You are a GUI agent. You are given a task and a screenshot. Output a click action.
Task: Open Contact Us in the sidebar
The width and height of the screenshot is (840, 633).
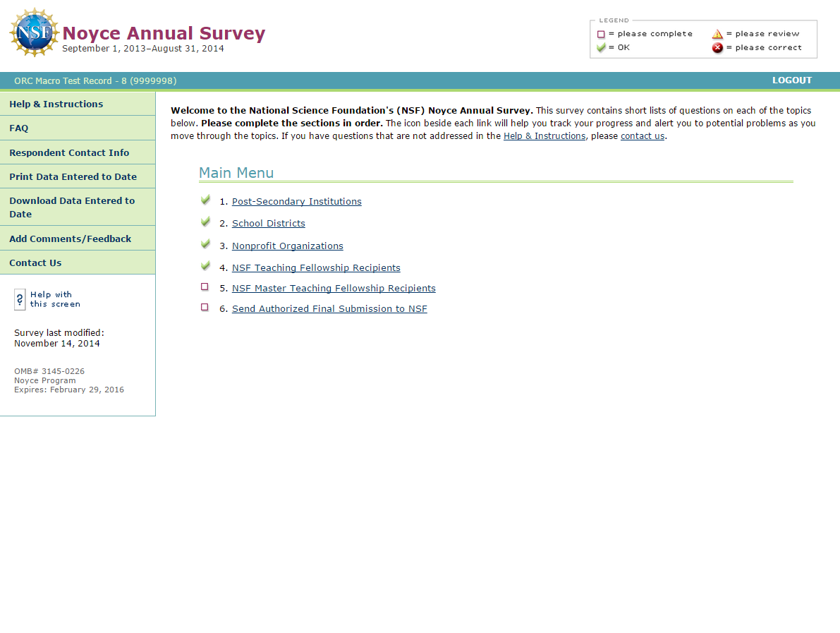(78, 263)
